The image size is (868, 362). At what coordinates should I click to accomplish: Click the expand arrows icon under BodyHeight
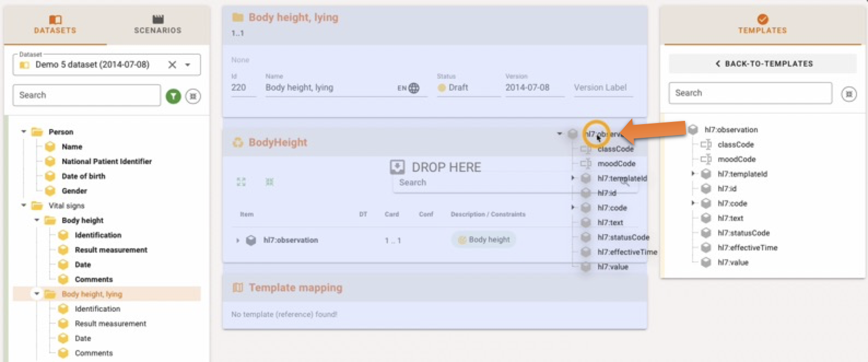[241, 182]
